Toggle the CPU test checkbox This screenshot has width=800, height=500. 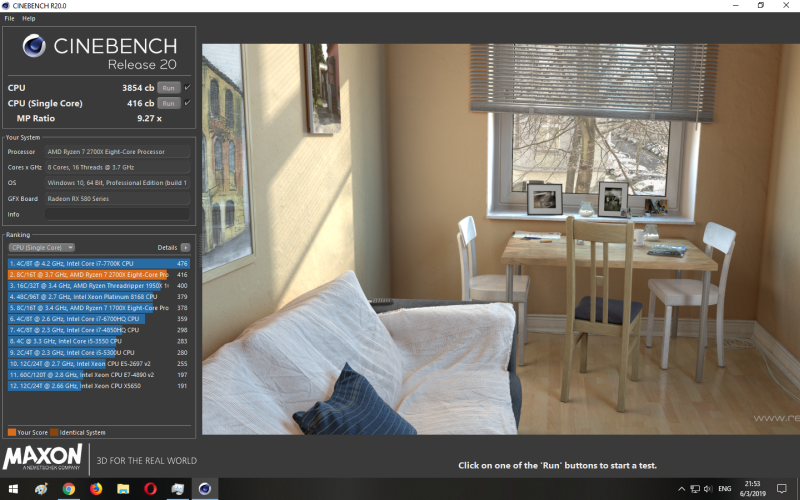tap(187, 87)
